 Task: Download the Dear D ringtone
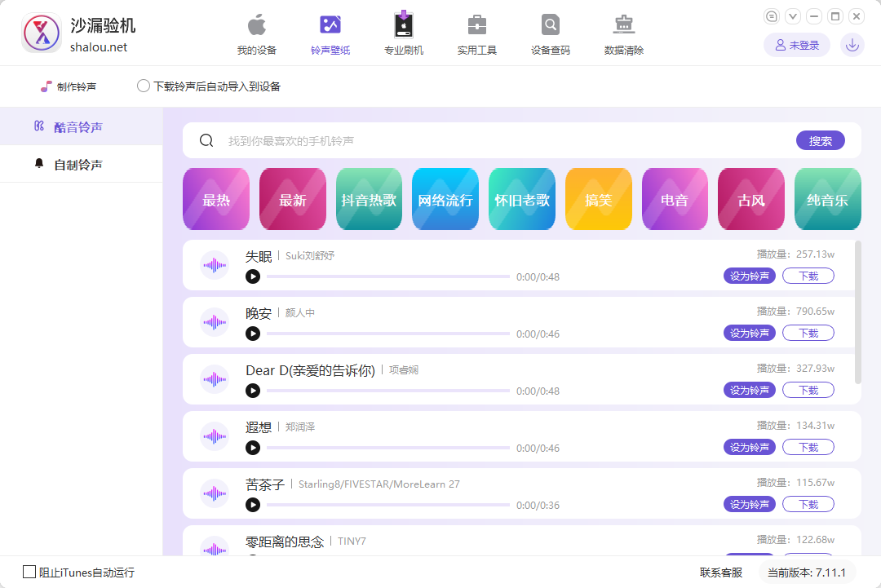click(x=808, y=390)
